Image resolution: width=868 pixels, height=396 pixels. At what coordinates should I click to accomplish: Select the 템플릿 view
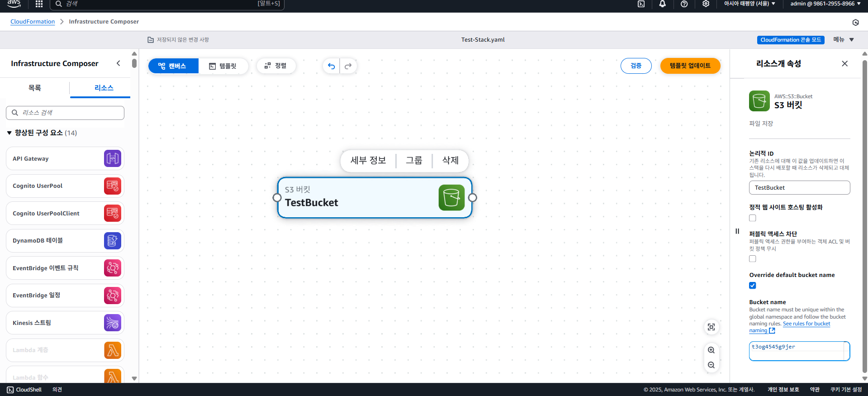pyautogui.click(x=223, y=66)
